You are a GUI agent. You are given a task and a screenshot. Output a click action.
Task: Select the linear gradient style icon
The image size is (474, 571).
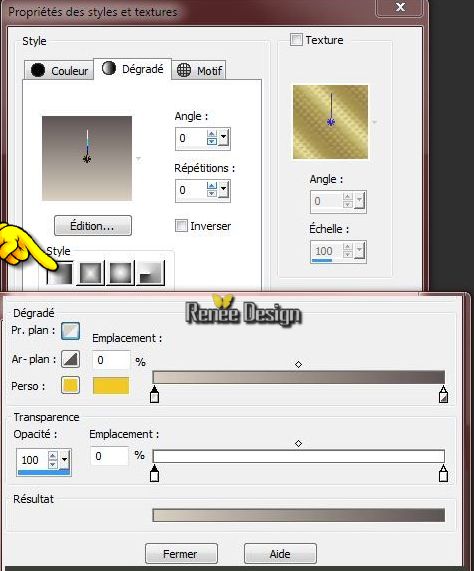[x=59, y=272]
